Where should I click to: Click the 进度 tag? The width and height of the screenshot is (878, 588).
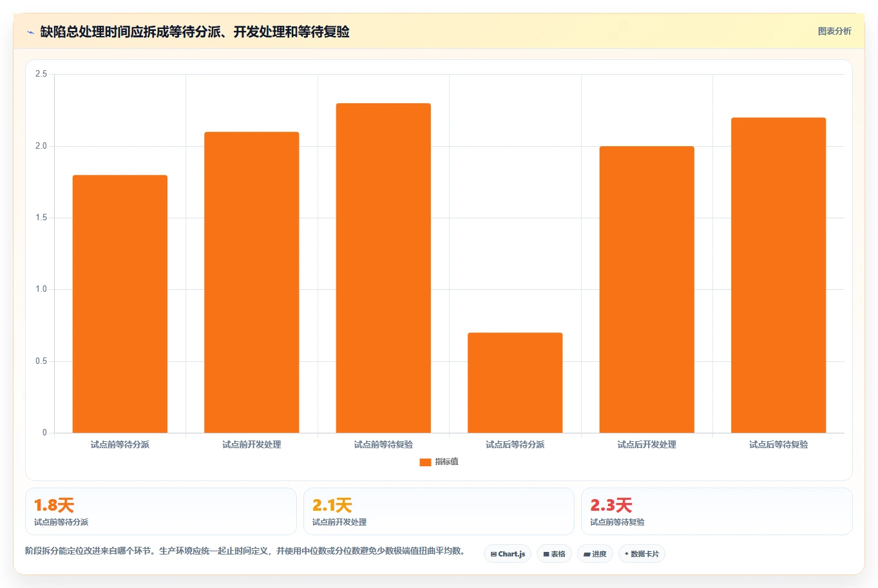(x=595, y=554)
